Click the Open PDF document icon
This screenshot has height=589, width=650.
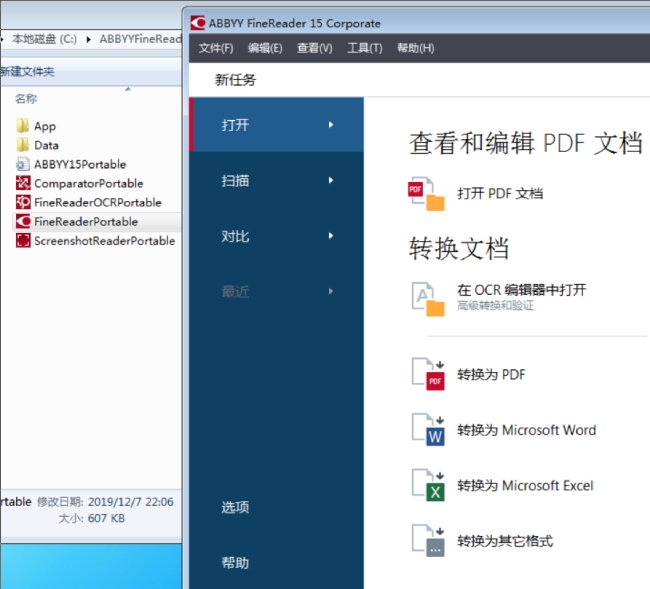[426, 193]
